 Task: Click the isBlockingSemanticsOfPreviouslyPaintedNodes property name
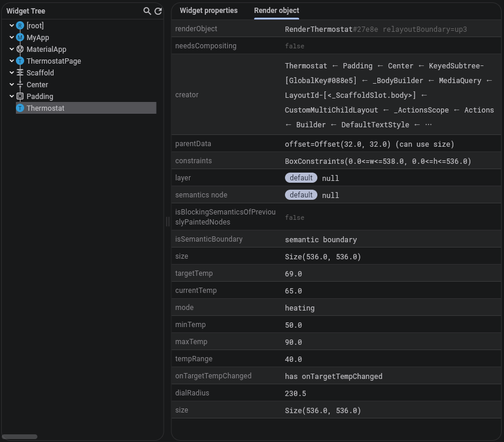[x=226, y=217]
